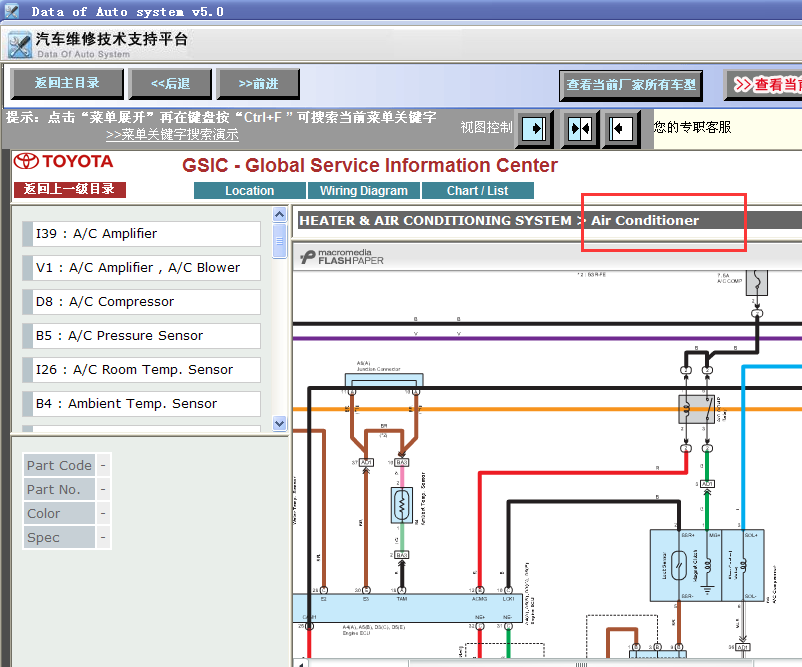This screenshot has width=802, height=667.
Task: Select D8 : A/C Compressor item
Action: tap(142, 302)
